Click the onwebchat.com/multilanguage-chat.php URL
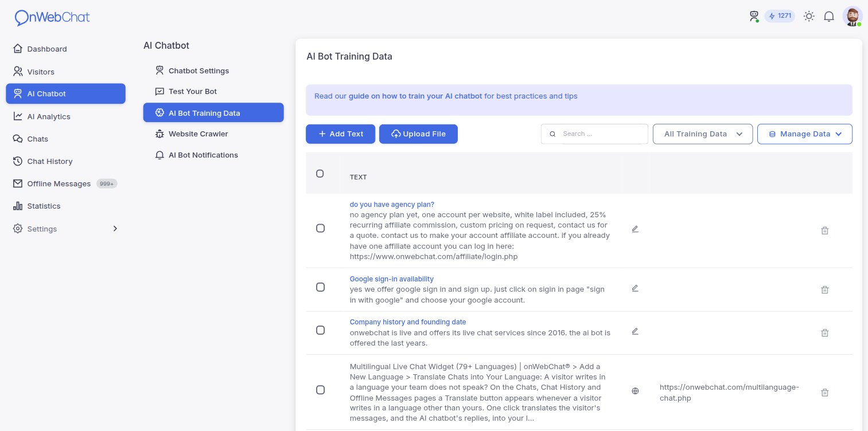Screen dimensions: 868x431 [x=729, y=393]
